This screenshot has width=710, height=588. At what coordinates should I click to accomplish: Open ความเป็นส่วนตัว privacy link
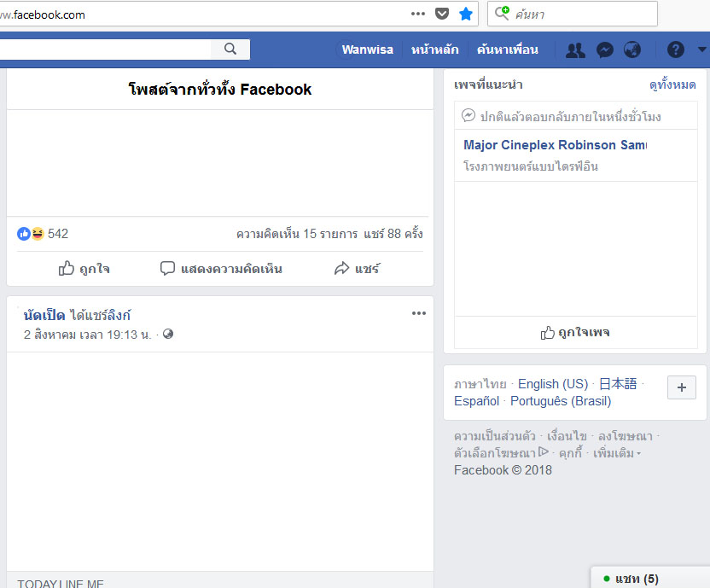494,436
